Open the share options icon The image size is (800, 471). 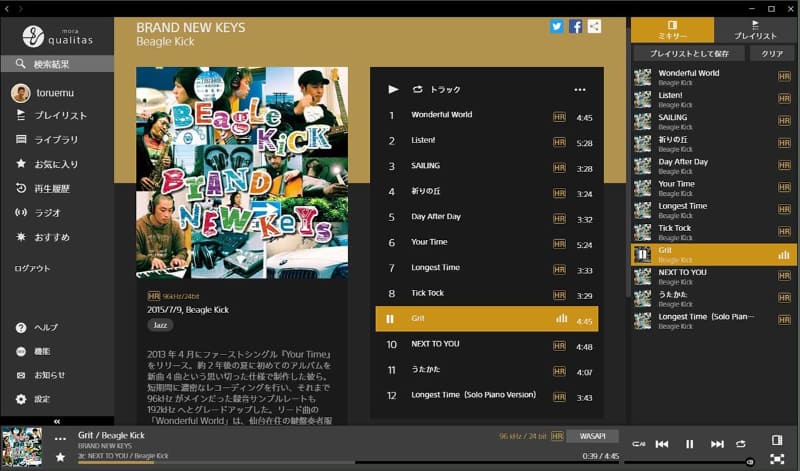click(x=594, y=27)
